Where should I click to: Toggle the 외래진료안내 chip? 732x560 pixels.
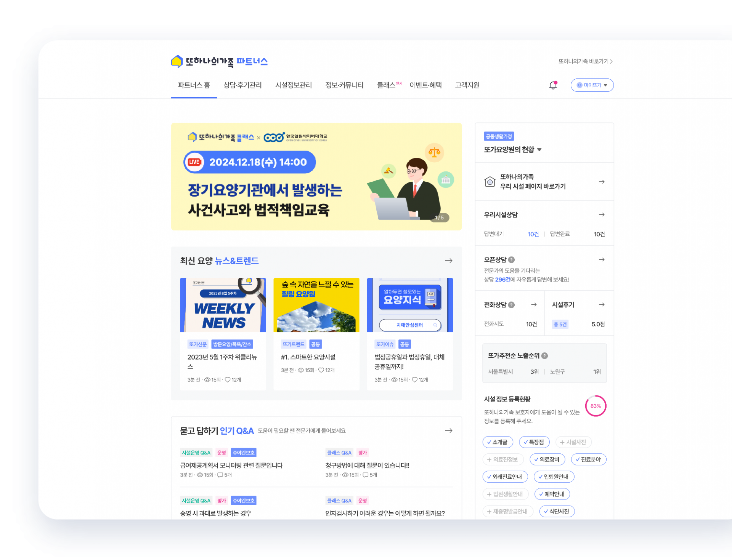(505, 477)
